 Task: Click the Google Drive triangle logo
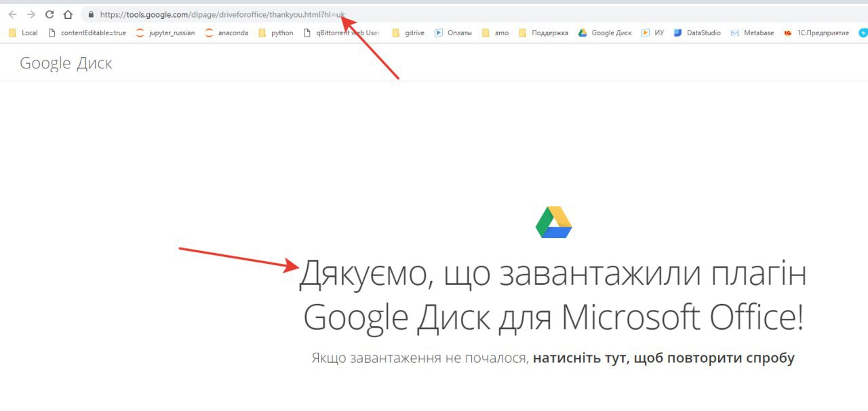tap(554, 222)
